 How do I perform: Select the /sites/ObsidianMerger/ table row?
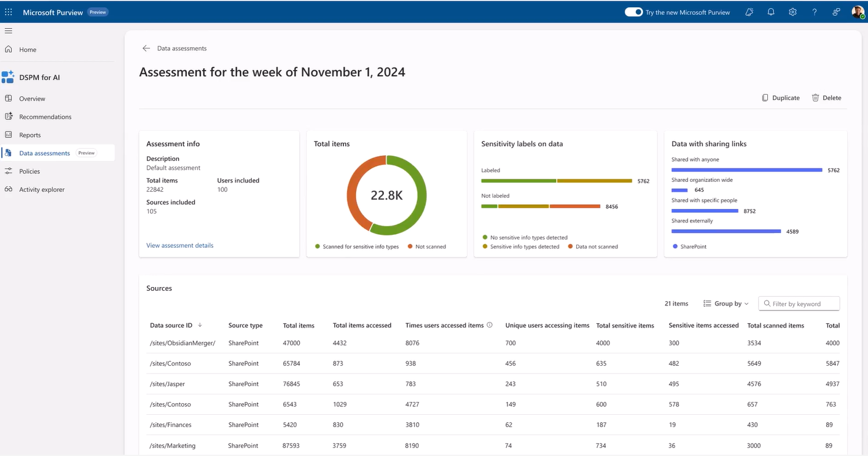coord(182,343)
